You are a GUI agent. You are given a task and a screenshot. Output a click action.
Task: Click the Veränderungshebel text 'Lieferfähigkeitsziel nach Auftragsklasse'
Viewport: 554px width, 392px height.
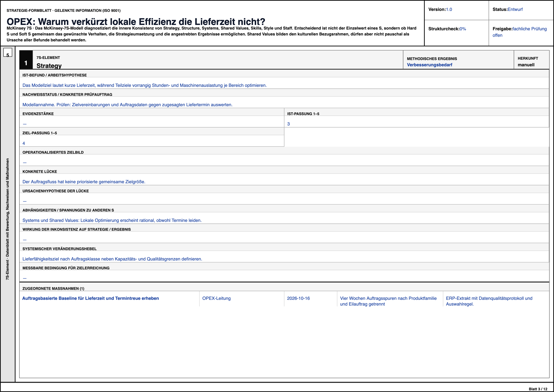[112, 259]
